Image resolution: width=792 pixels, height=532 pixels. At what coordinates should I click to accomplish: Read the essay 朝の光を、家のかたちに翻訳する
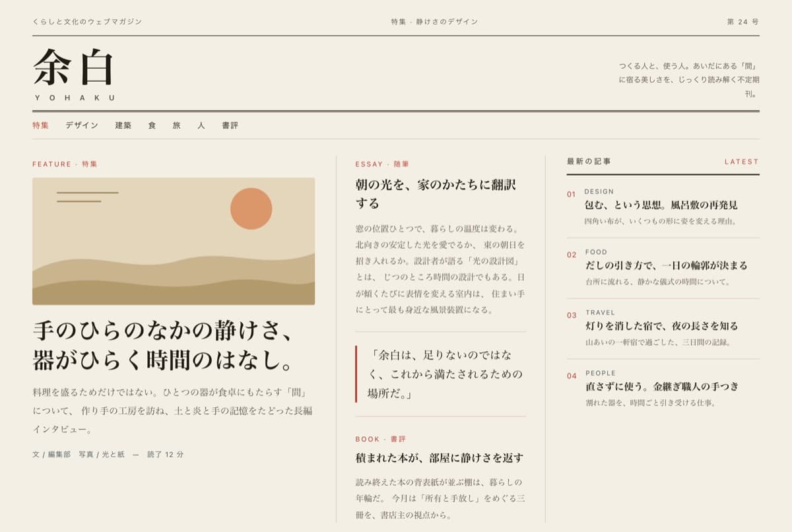pyautogui.click(x=436, y=193)
